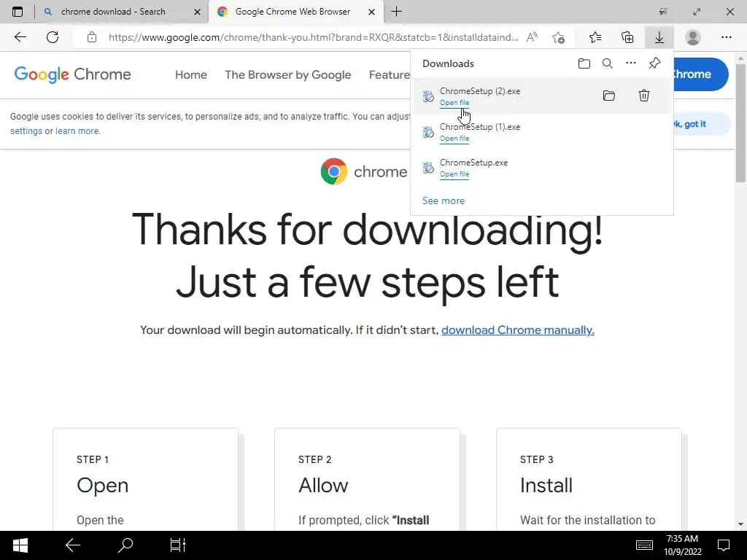The image size is (747, 560).
Task: Open Edge Settings and more menu
Action: (726, 37)
